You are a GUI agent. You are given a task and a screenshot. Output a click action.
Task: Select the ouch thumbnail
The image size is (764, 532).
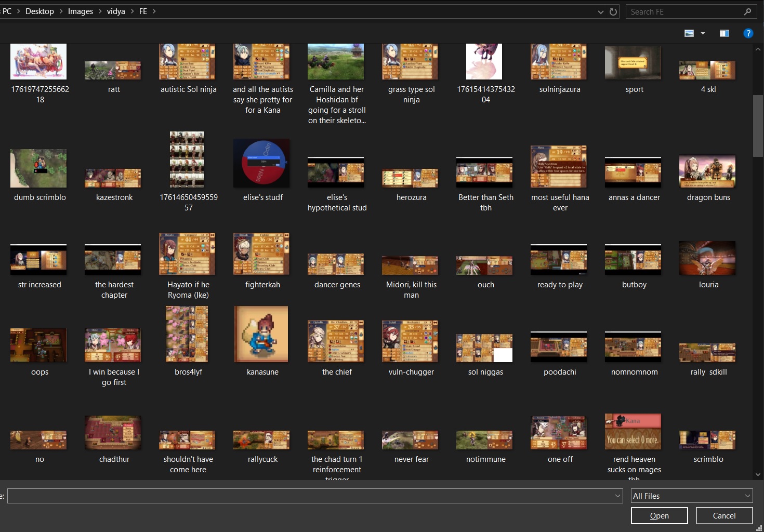484,265
